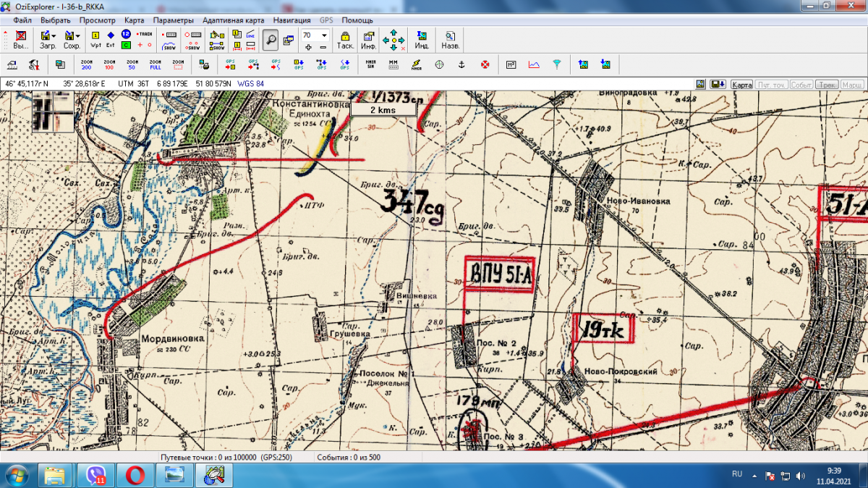Click the Zoom 200 icon

[x=87, y=64]
